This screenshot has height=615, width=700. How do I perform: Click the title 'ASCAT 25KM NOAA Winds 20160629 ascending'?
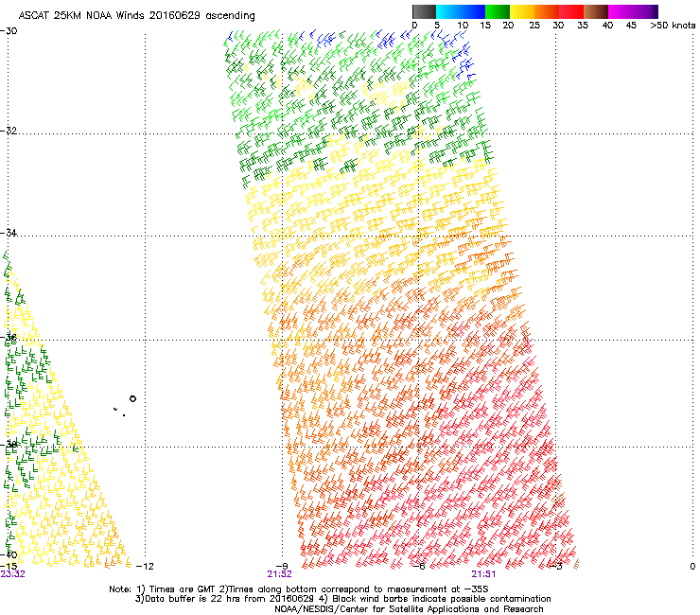pos(136,15)
